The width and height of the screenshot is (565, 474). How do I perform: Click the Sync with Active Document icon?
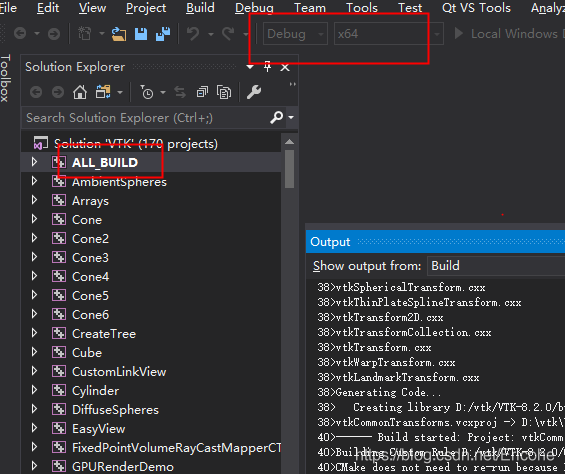(x=180, y=92)
